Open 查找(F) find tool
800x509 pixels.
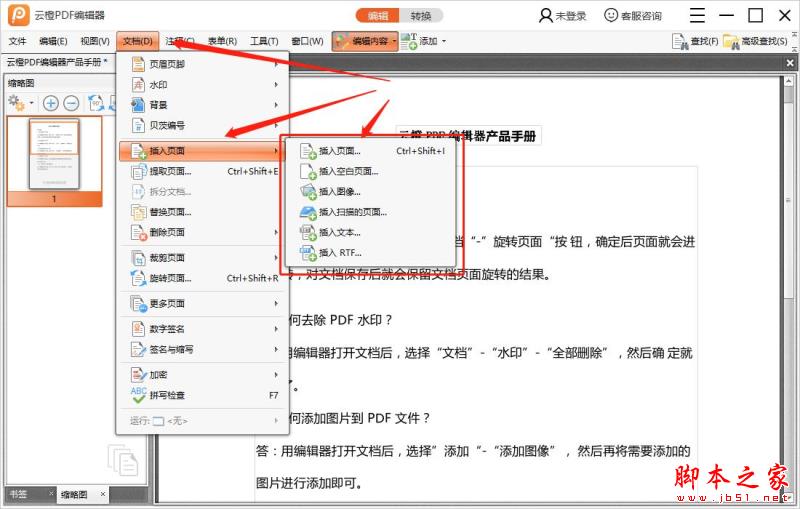click(x=695, y=41)
